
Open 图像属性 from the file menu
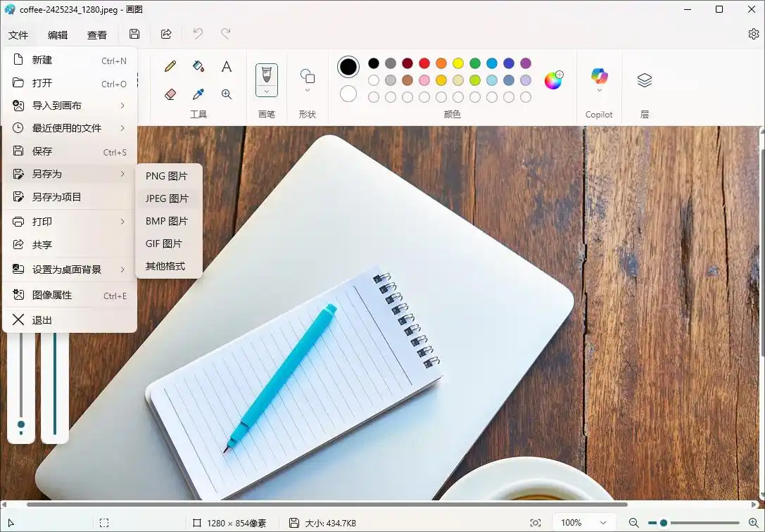(x=70, y=295)
